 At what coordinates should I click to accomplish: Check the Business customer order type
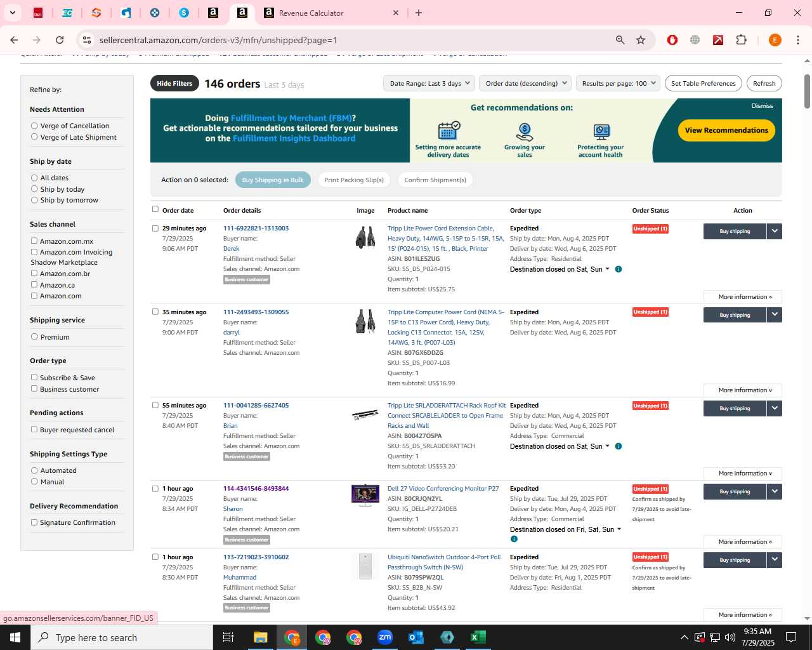coord(34,388)
